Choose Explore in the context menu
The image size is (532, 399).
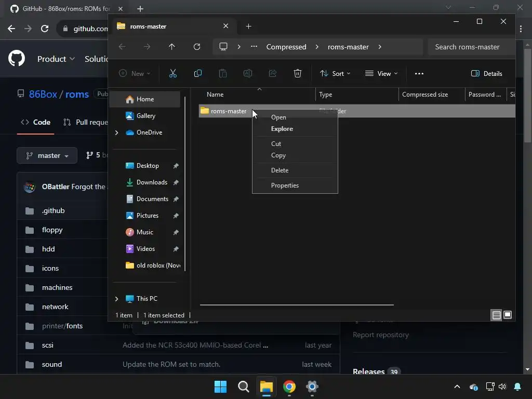click(x=295, y=129)
